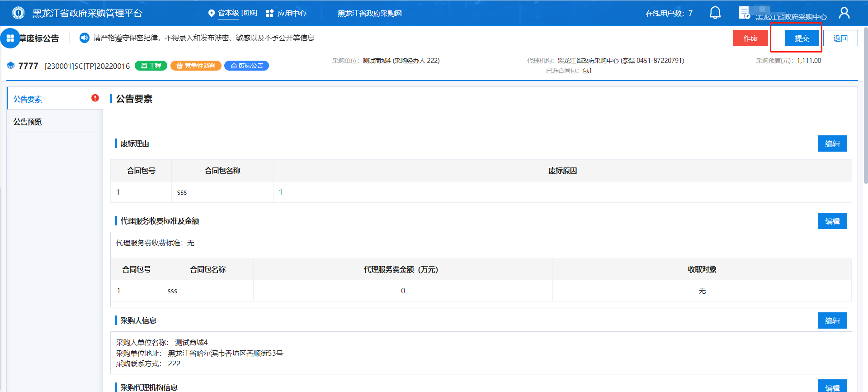Click the blue round menu grid icon
Viewport: 868px width, 392px height.
[x=10, y=38]
